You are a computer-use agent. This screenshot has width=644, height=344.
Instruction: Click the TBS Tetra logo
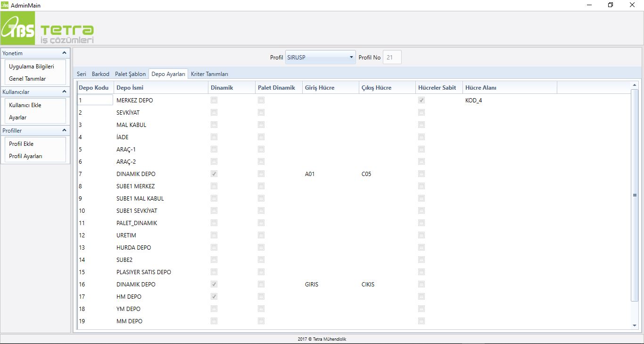(48, 29)
